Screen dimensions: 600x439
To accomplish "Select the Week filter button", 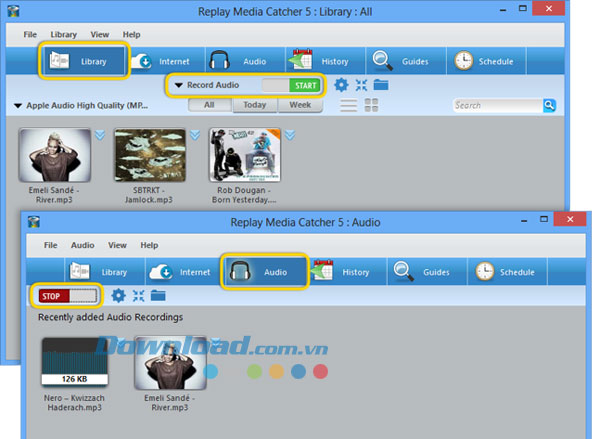I will (300, 105).
